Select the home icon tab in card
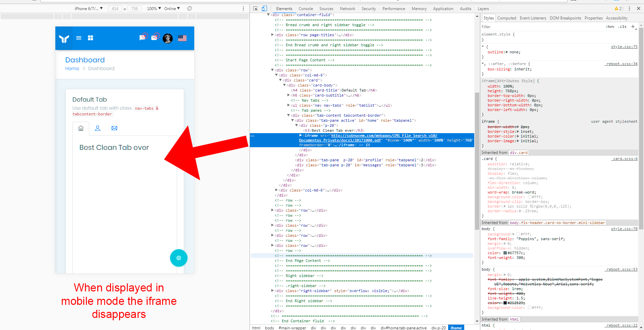 pos(81,128)
